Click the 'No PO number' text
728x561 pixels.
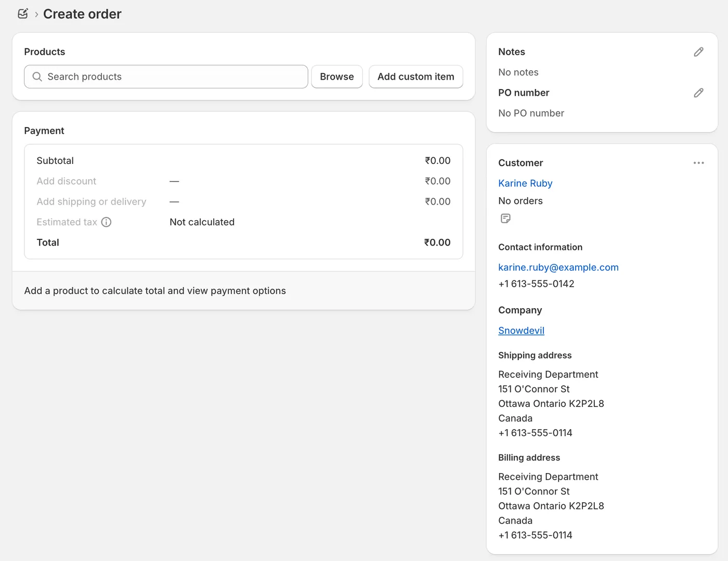click(531, 113)
